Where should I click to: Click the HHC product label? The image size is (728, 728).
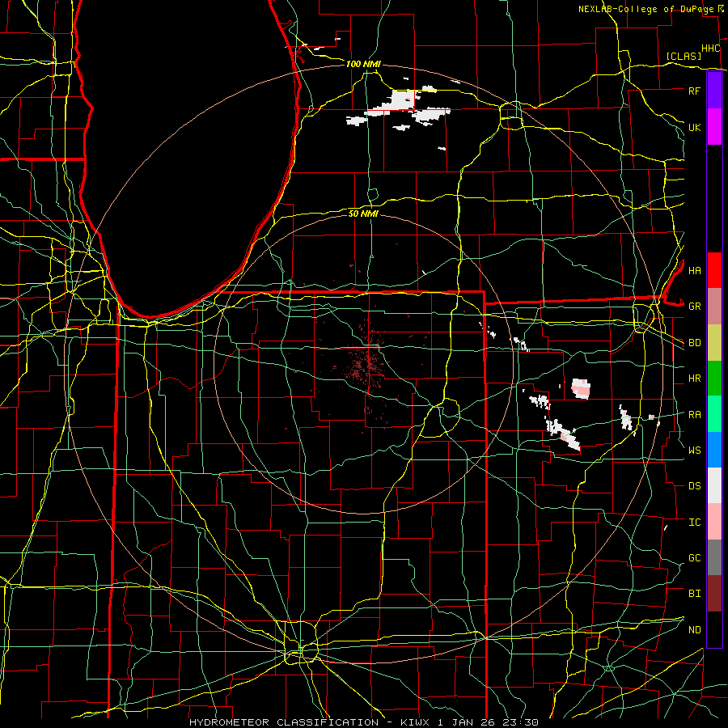click(710, 49)
